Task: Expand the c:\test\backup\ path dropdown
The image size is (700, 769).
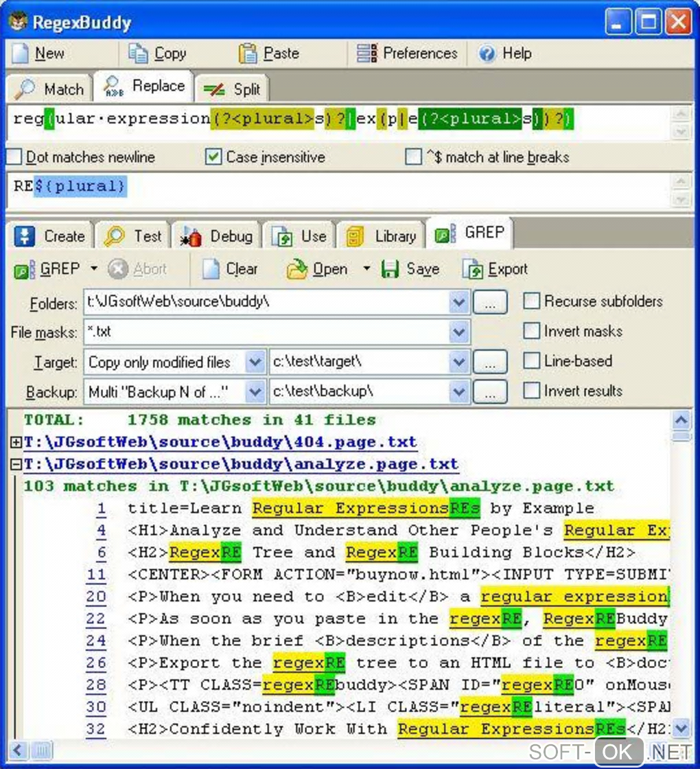Action: (x=459, y=392)
